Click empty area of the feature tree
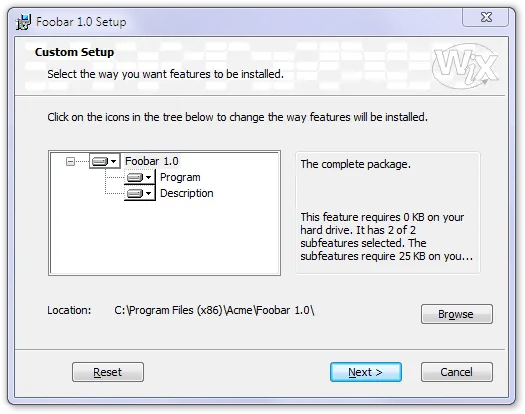Screen dimensions: 525x414 pyautogui.click(x=164, y=238)
